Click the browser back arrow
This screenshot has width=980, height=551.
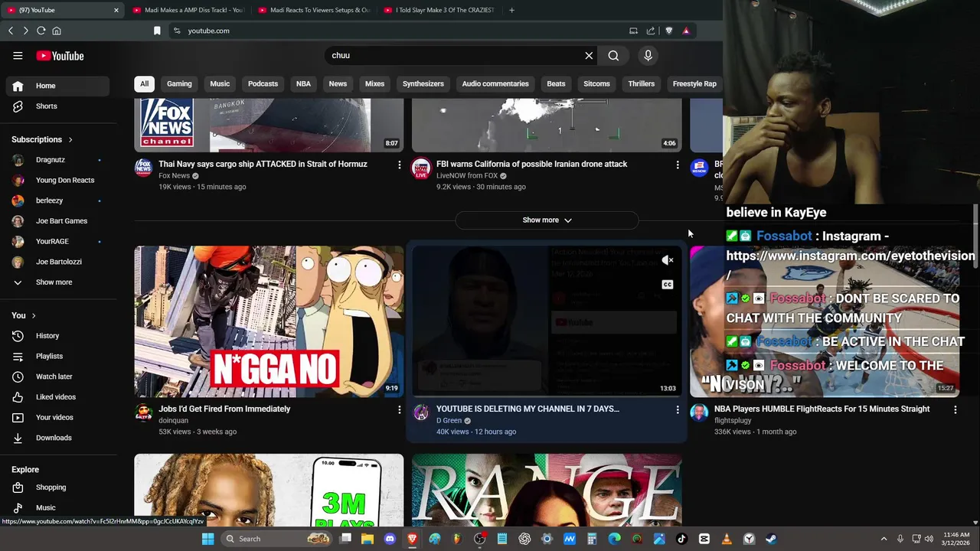[x=11, y=31]
